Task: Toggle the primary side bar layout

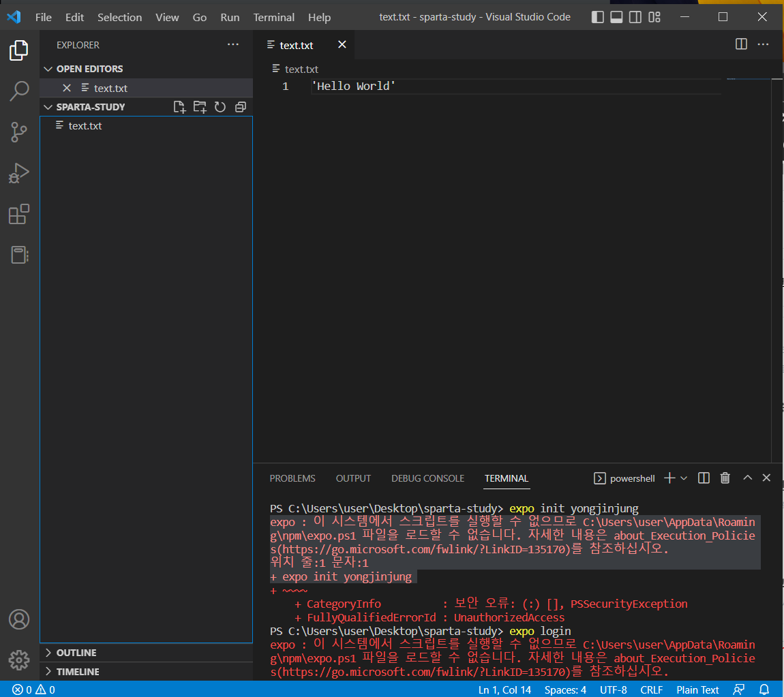Action: [597, 17]
